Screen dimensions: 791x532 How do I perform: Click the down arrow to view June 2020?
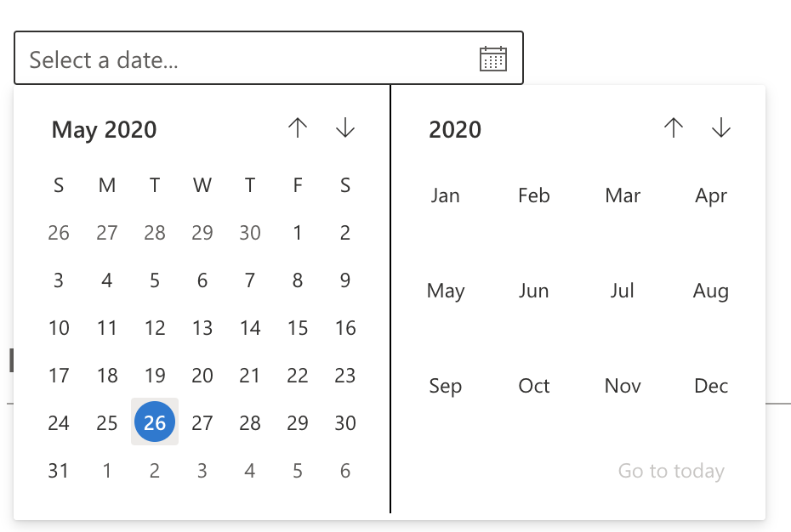(x=344, y=128)
